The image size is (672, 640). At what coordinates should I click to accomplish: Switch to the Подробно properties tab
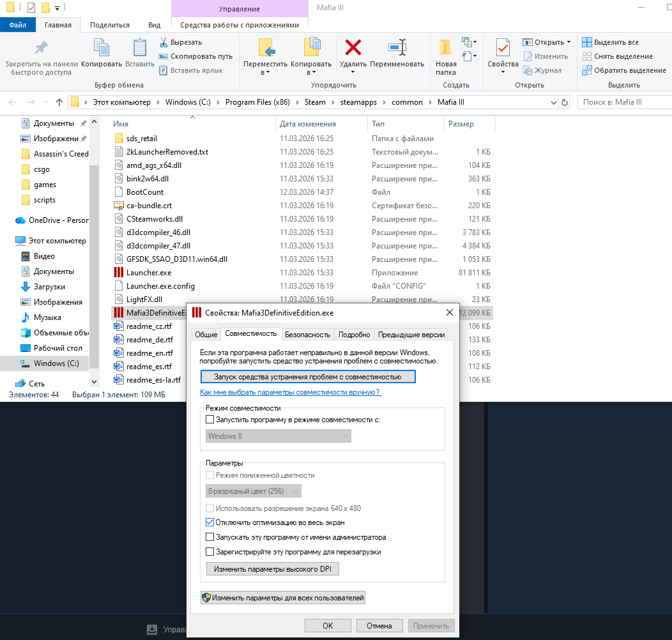pos(354,334)
